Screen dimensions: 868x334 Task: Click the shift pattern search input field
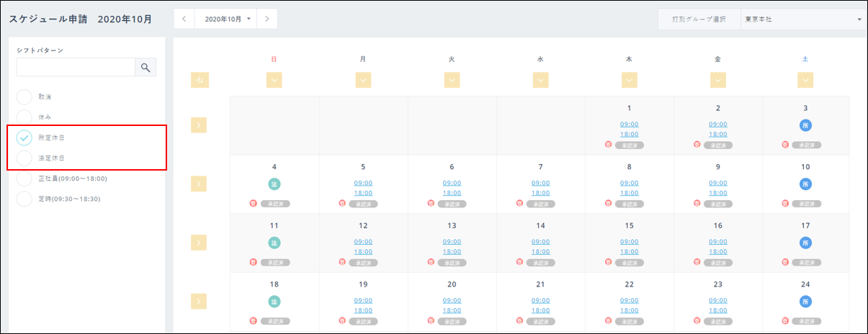[76, 68]
